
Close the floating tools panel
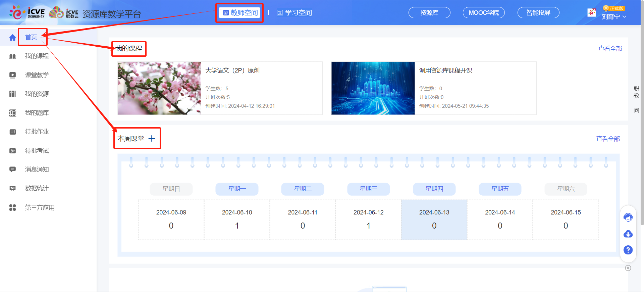pyautogui.click(x=628, y=268)
